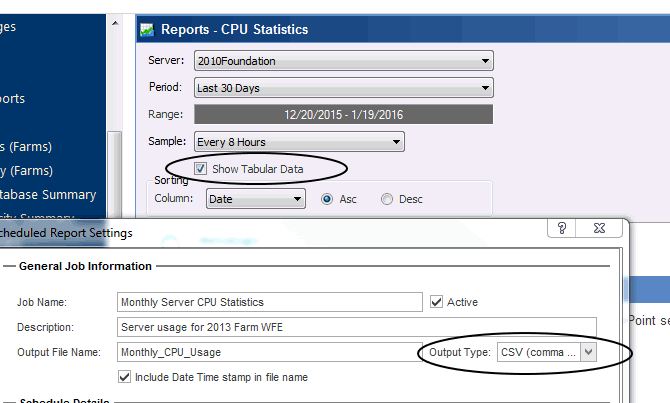
Task: Click the date Range display bar
Action: pyautogui.click(x=343, y=115)
